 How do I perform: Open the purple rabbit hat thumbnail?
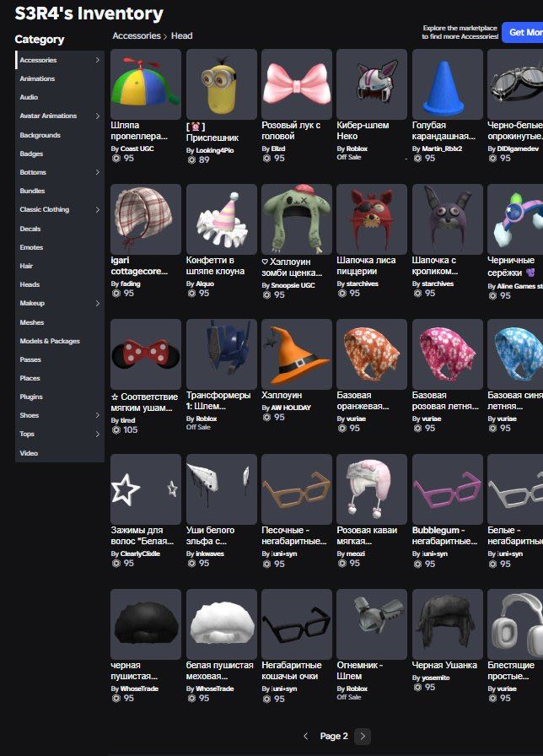[x=447, y=219]
